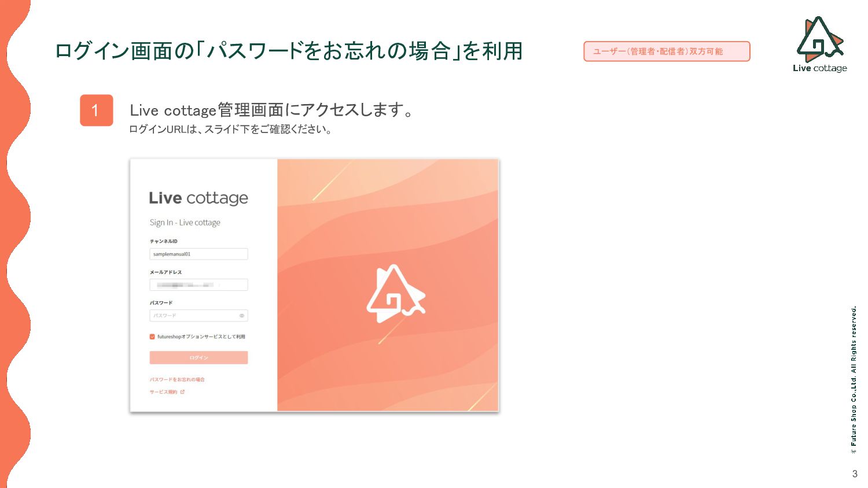Click the ログイン button
The width and height of the screenshot is (868, 488).
click(198, 357)
